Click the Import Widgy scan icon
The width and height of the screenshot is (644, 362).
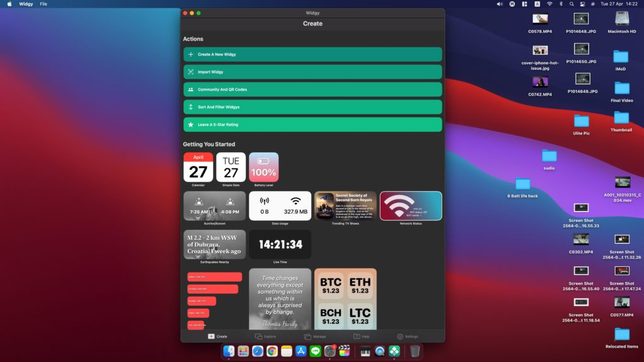(x=191, y=72)
